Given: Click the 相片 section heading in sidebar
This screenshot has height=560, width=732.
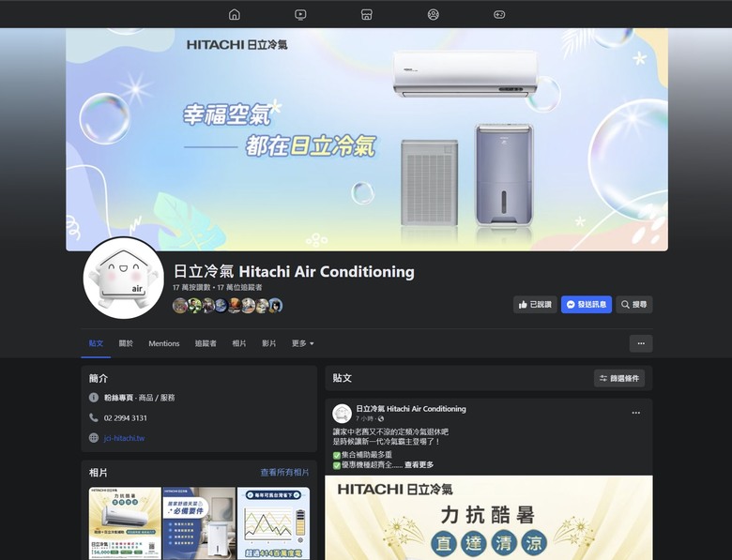Looking at the screenshot, I should 98,473.
